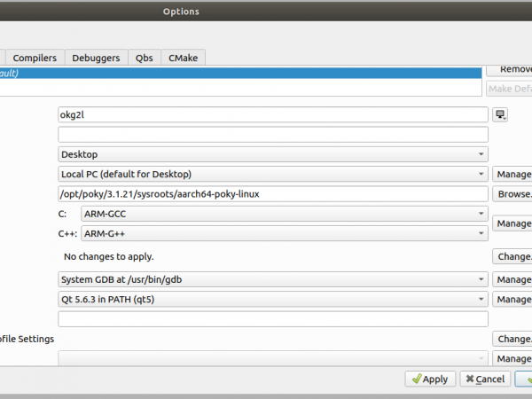Viewport: 532px width, 399px height.
Task: Switch to the CMake tab
Action: click(184, 58)
